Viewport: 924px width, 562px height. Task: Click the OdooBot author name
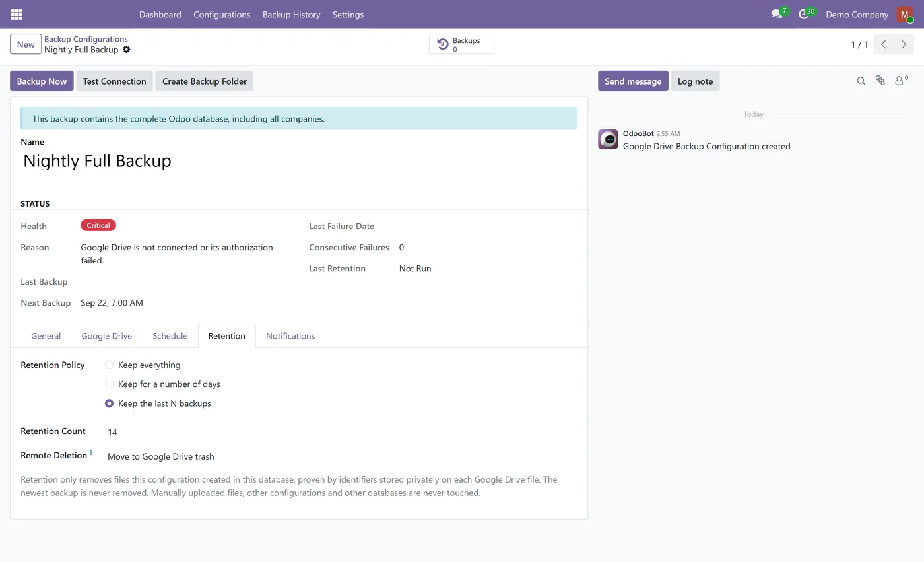pyautogui.click(x=638, y=133)
